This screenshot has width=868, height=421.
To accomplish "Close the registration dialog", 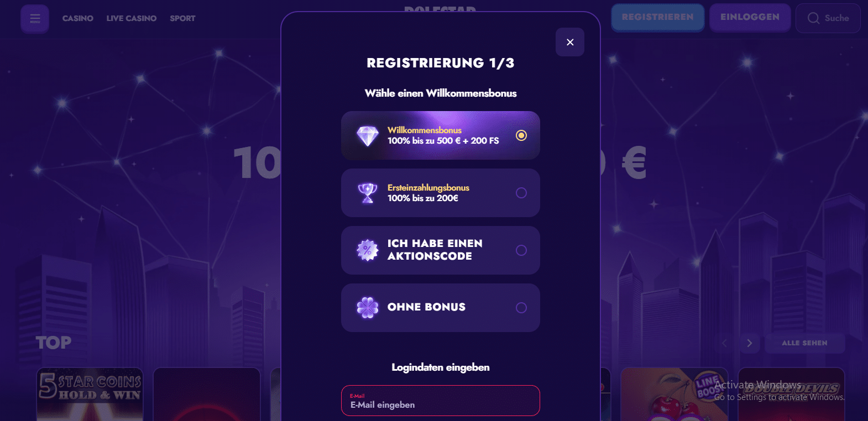I will coord(570,42).
